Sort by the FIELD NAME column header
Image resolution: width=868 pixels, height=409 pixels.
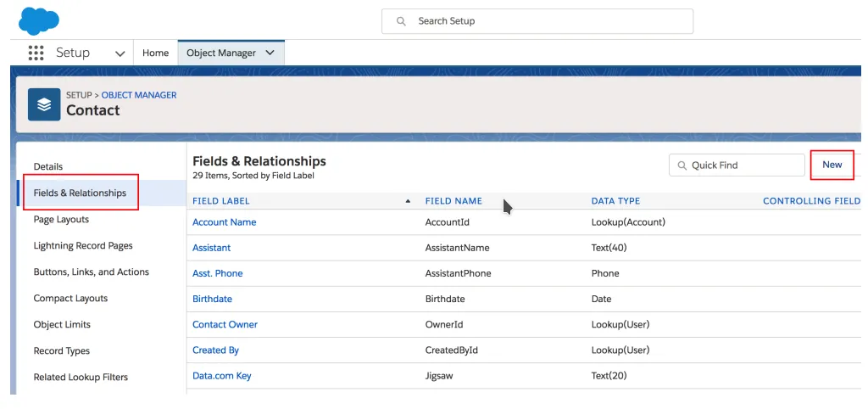click(x=453, y=201)
